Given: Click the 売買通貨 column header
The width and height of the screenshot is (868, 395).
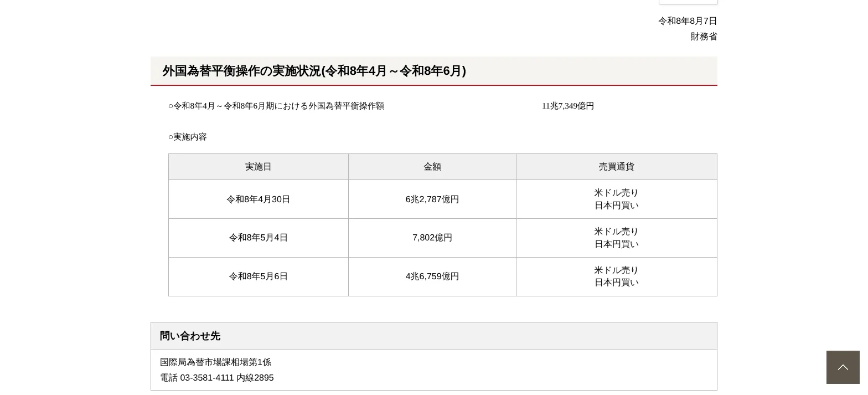Looking at the screenshot, I should point(617,167).
